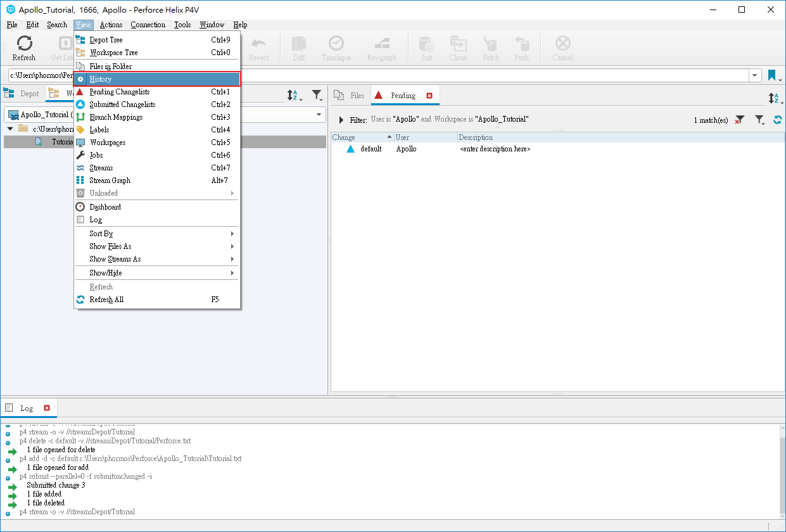Click the filter funnel icon in tree pane
The height and width of the screenshot is (532, 786).
[317, 95]
